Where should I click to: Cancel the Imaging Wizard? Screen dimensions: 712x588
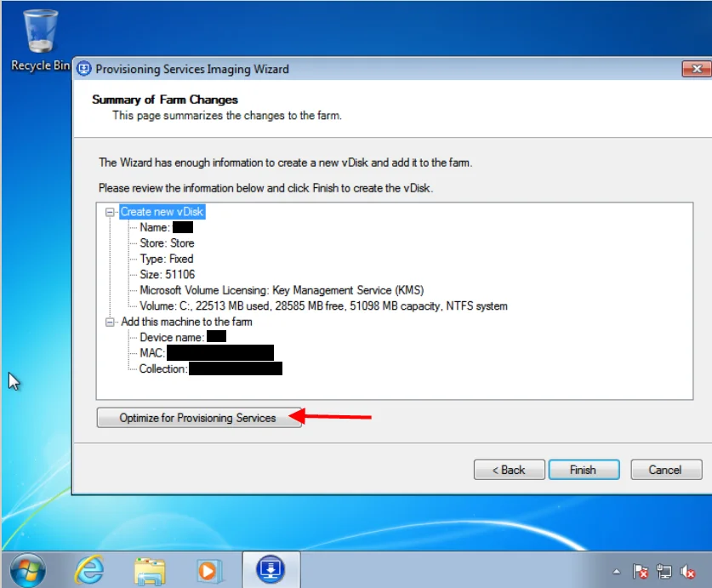click(x=666, y=470)
